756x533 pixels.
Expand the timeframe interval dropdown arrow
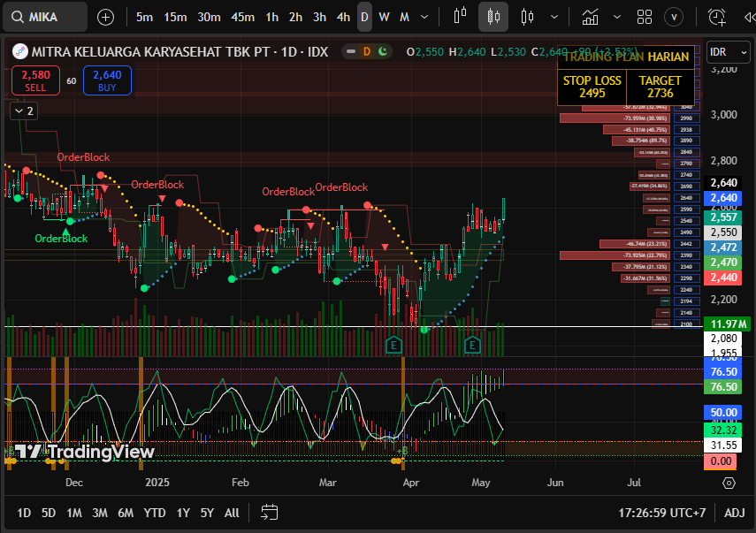coord(424,17)
